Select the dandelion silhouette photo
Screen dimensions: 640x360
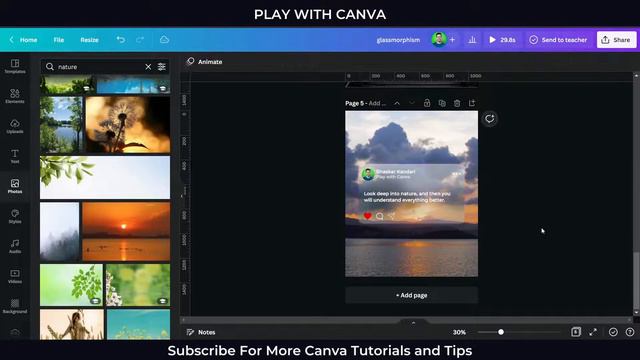coord(128,124)
